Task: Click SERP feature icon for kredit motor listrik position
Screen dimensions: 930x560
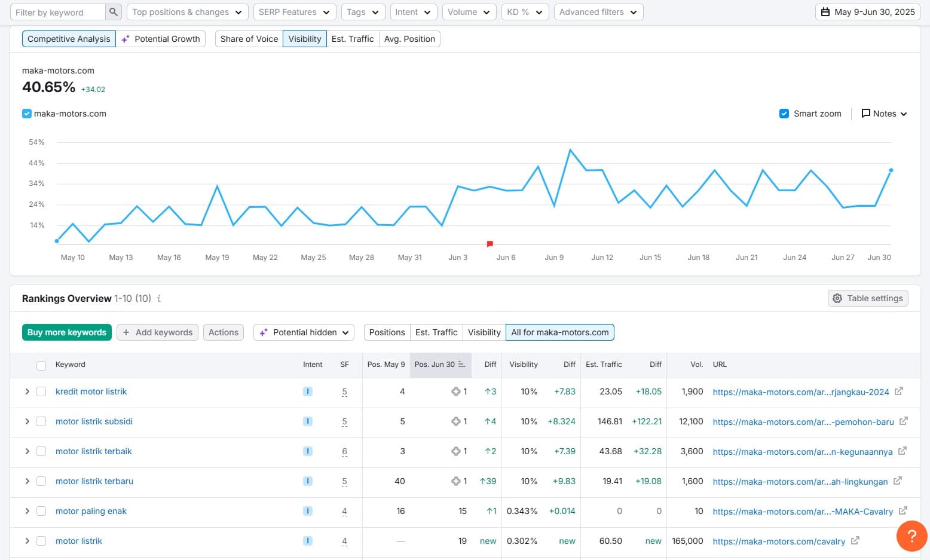Action: 455,391
